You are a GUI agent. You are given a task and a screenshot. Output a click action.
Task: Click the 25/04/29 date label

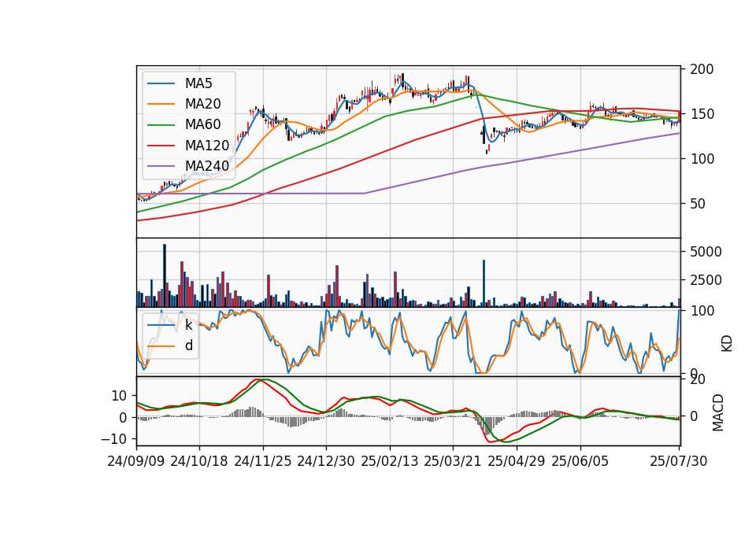517,461
